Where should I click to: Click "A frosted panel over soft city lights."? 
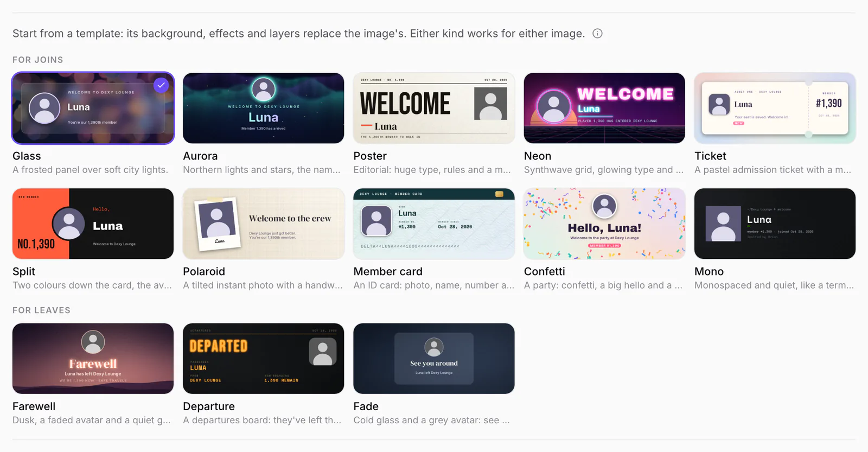[x=90, y=170]
